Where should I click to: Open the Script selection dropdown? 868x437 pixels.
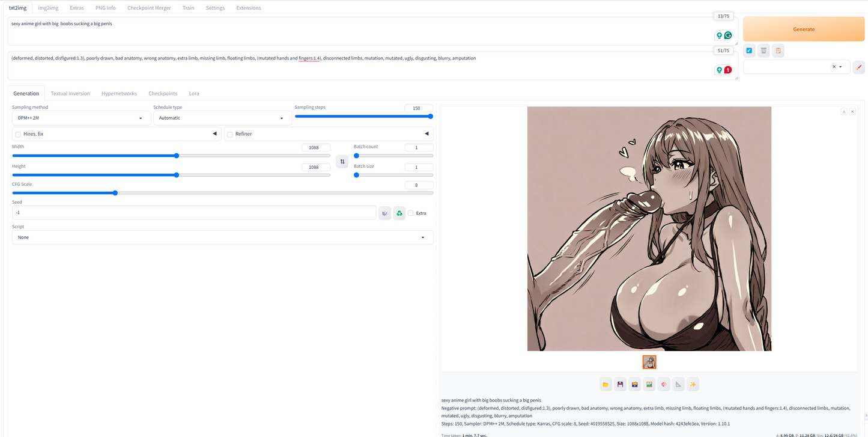coord(222,237)
